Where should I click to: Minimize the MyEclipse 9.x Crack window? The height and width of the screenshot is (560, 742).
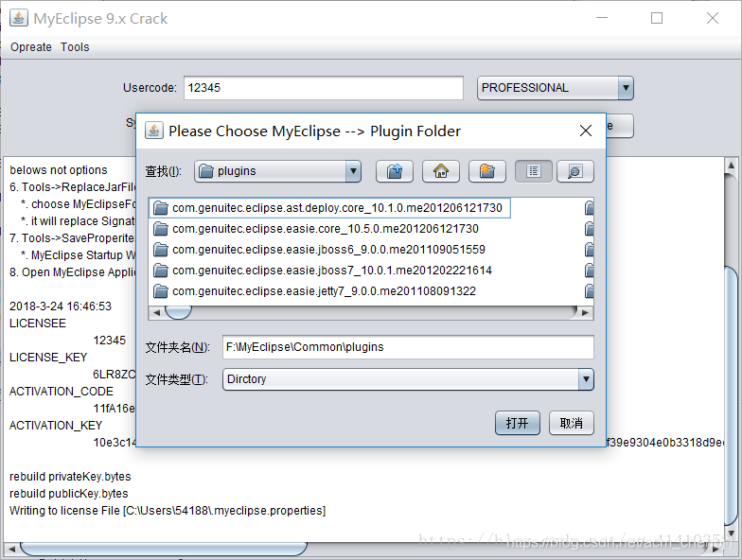pos(602,18)
